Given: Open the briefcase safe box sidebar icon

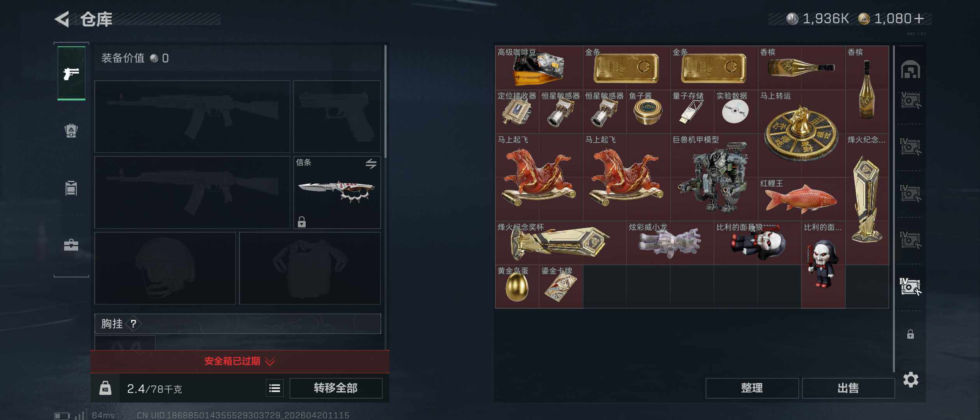Looking at the screenshot, I should (x=71, y=245).
